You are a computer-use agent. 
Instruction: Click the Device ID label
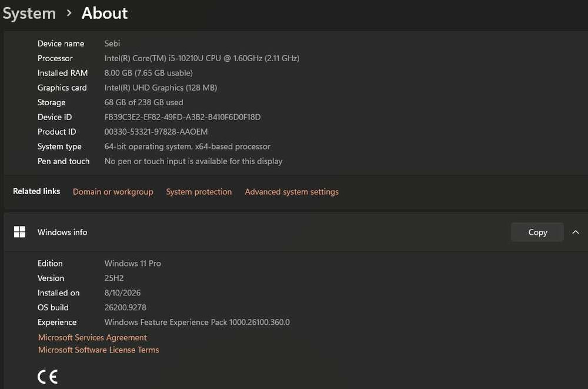pyautogui.click(x=55, y=117)
